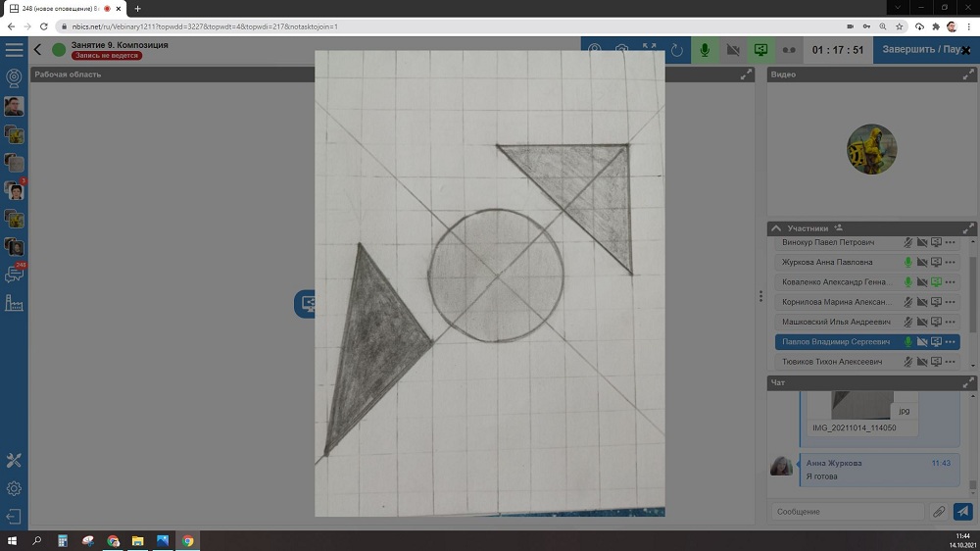Turn on the camera in the top toolbar
980x551 pixels.
point(732,50)
